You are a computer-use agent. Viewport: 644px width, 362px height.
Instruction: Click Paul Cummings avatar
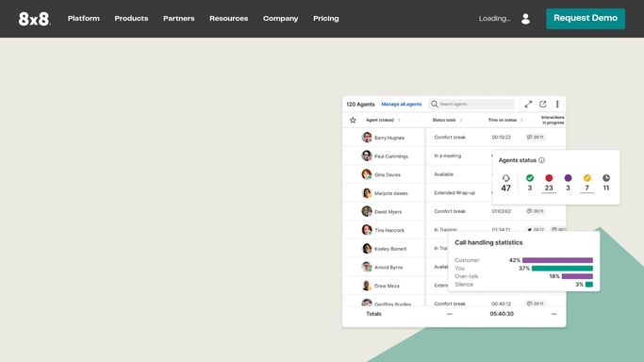[367, 156]
